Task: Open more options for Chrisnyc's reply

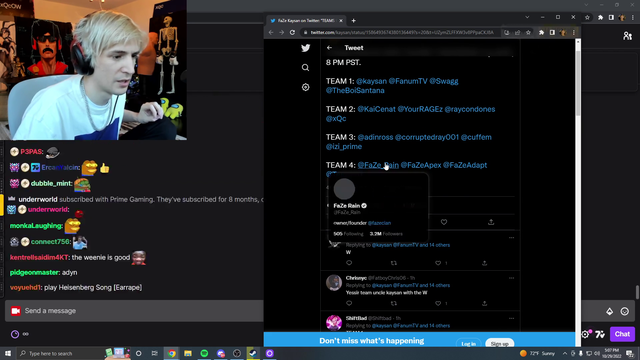Action: click(x=511, y=278)
